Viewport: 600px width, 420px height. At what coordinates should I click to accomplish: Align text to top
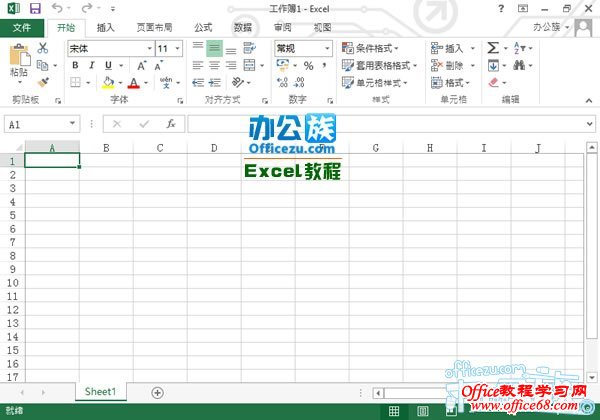pos(198,48)
